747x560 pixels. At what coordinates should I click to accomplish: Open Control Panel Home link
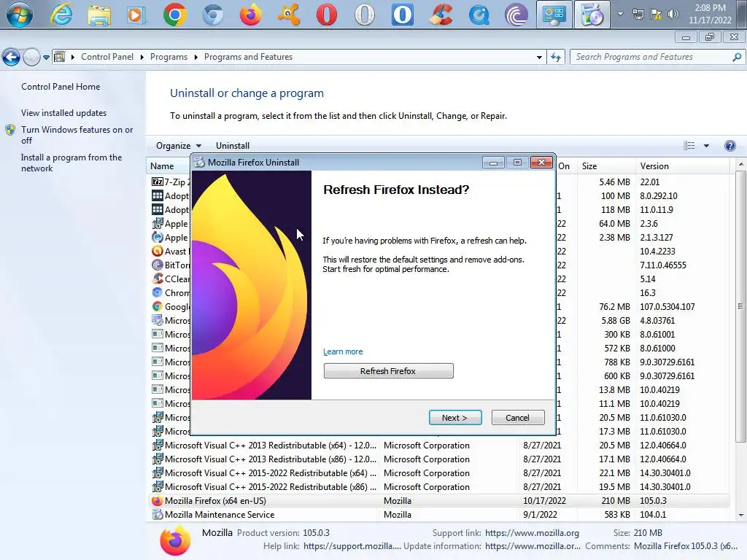[x=61, y=87]
